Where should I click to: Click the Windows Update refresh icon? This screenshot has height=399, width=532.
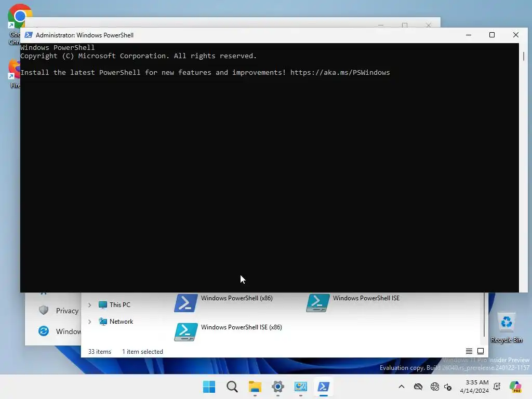pyautogui.click(x=44, y=331)
